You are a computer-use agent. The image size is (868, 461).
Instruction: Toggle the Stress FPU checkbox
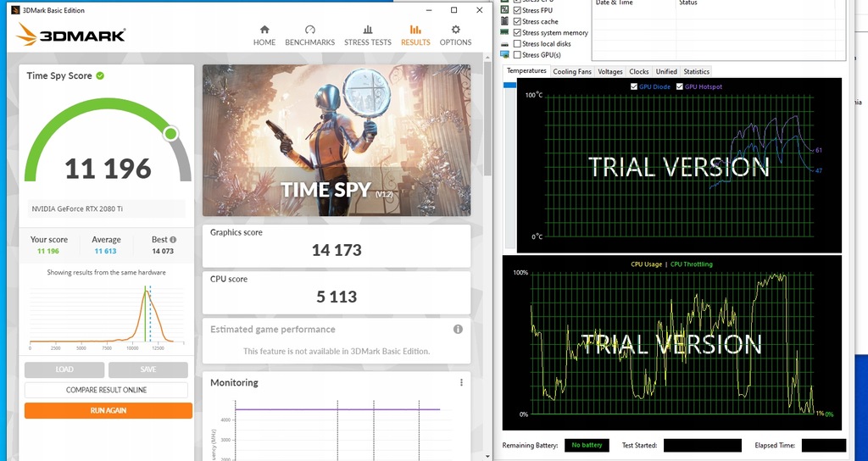(517, 10)
